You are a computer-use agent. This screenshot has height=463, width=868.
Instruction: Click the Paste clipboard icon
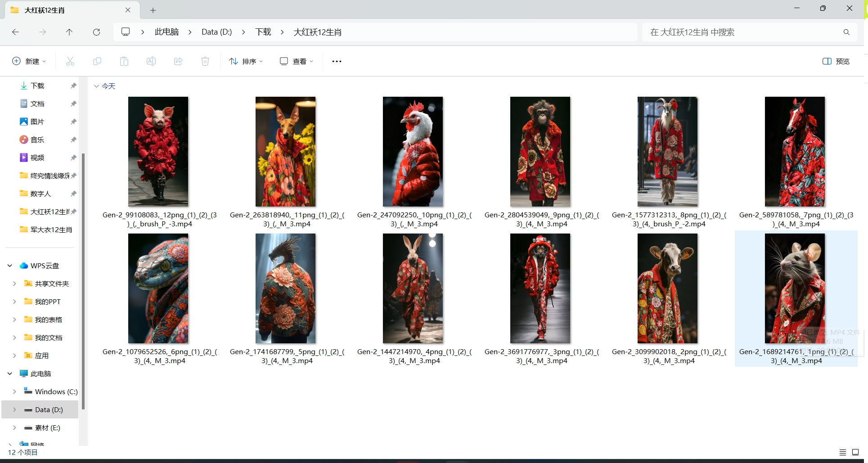point(124,61)
